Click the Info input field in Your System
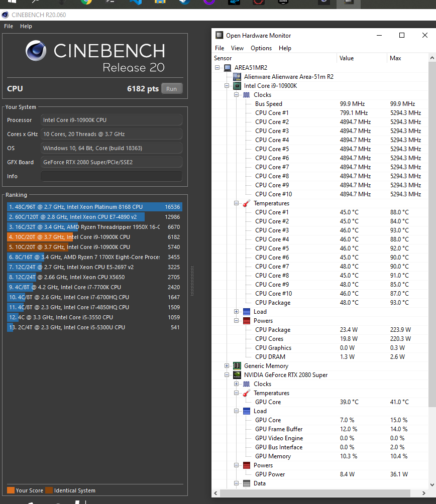This screenshot has width=436, height=504. pos(111,176)
